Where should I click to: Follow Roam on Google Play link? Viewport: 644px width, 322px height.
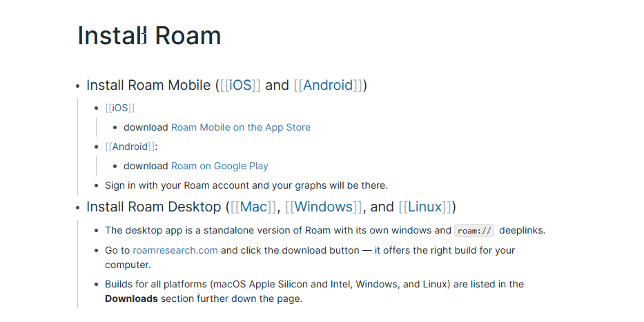(x=219, y=166)
